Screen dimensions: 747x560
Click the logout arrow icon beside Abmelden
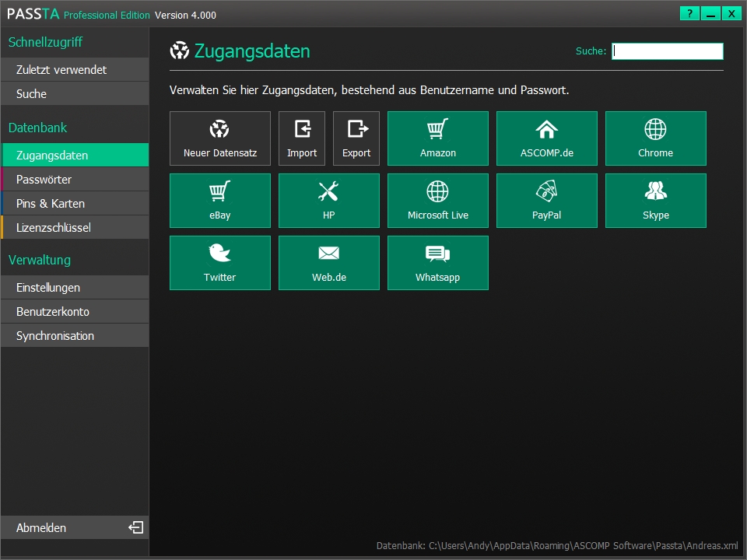(x=135, y=527)
